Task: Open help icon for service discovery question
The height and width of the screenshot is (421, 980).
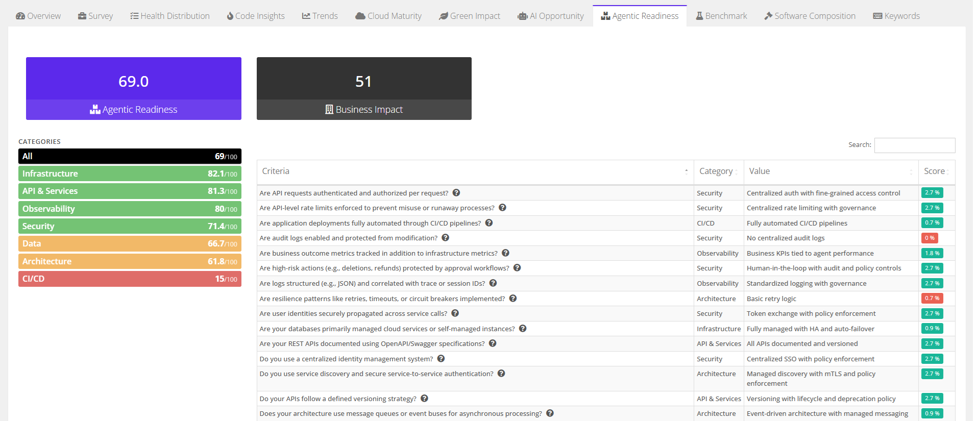Action: tap(501, 374)
